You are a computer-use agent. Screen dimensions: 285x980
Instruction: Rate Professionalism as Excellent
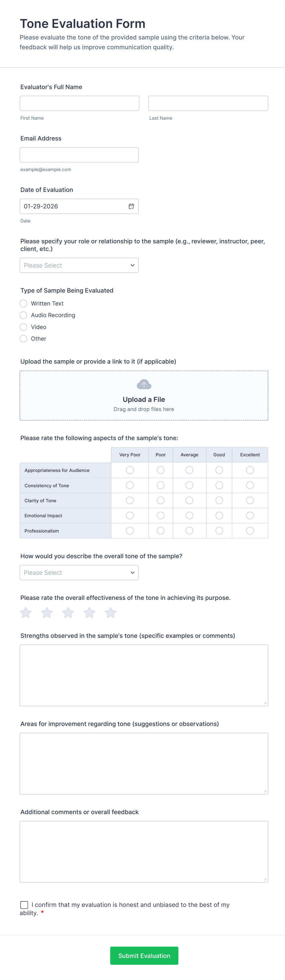[x=250, y=530]
